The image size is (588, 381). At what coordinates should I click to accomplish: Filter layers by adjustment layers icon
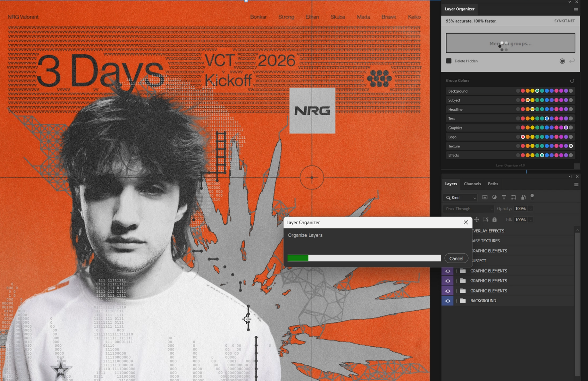point(494,197)
